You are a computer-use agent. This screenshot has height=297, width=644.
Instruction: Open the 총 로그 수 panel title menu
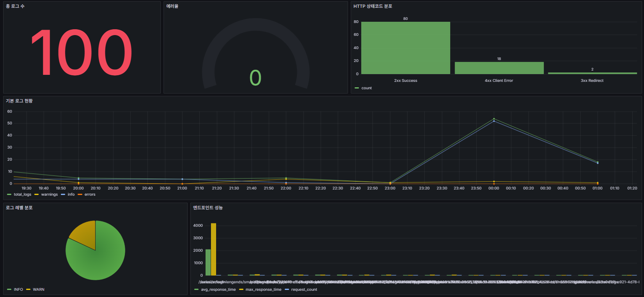(x=15, y=6)
